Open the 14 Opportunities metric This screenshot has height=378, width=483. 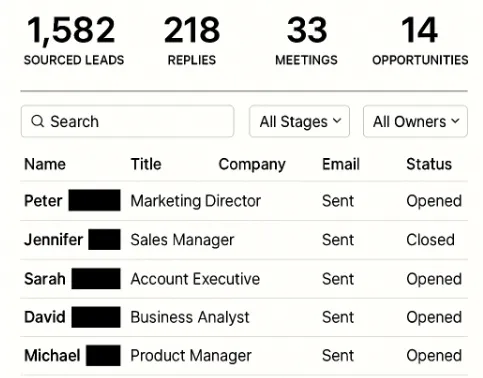pyautogui.click(x=420, y=40)
